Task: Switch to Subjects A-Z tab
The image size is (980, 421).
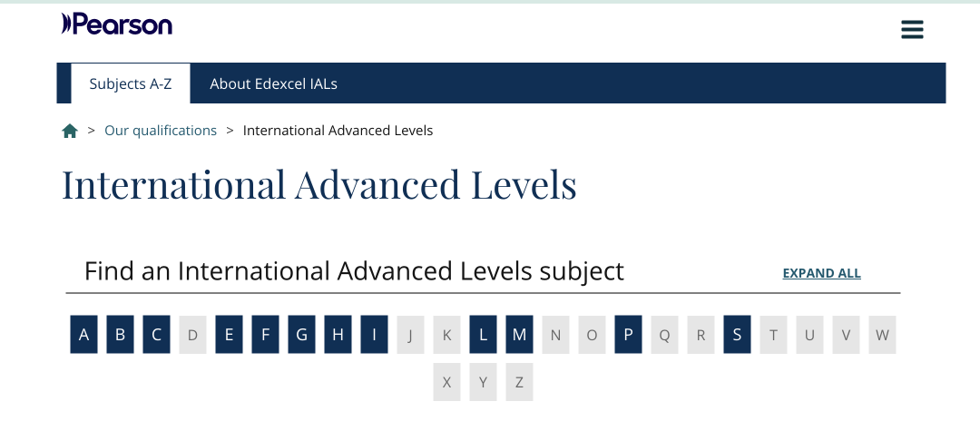Action: tap(131, 83)
